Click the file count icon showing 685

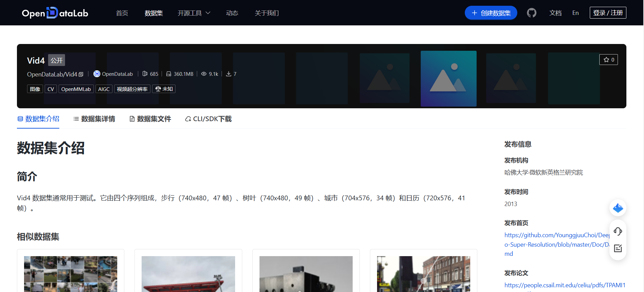(145, 74)
